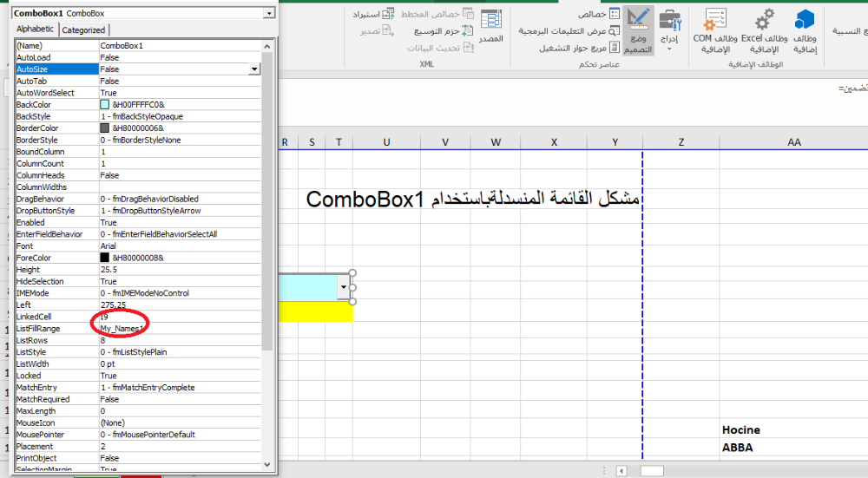This screenshot has width=868, height=478.
Task: Click the COM Add-ins icon
Action: (715, 31)
